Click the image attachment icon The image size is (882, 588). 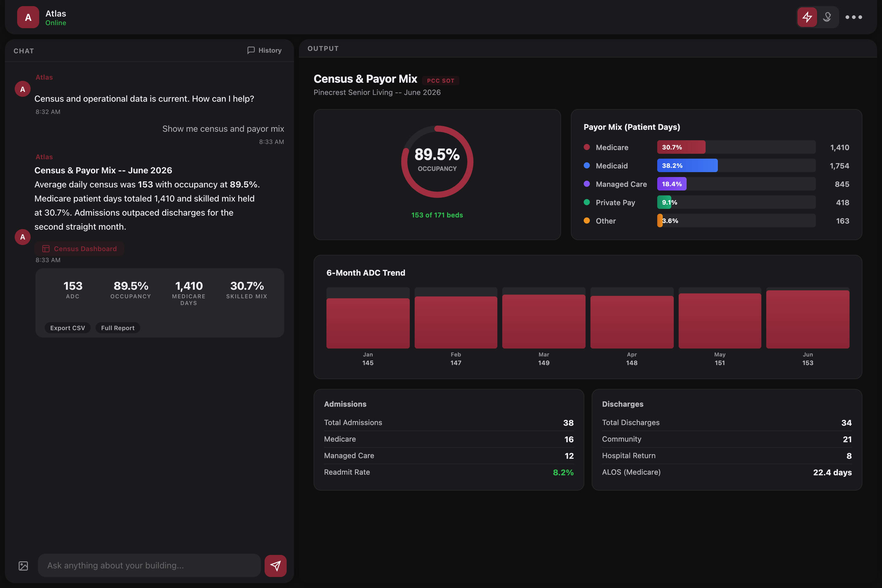[x=23, y=566]
